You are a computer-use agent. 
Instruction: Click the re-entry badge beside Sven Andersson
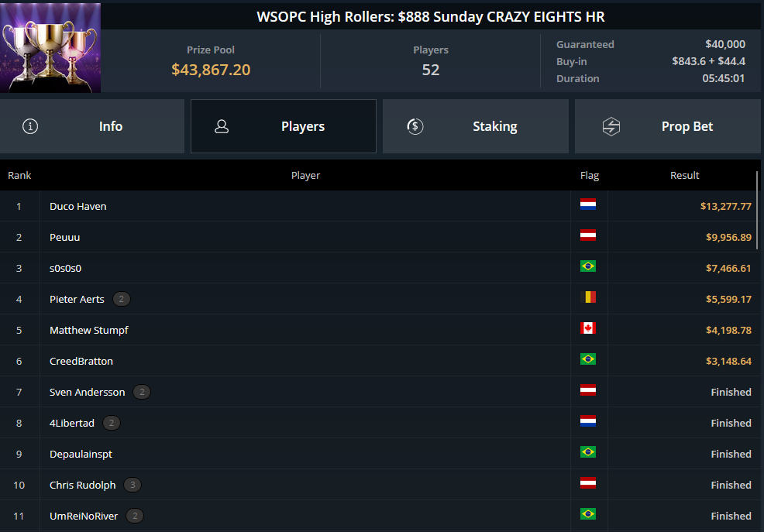tap(141, 392)
